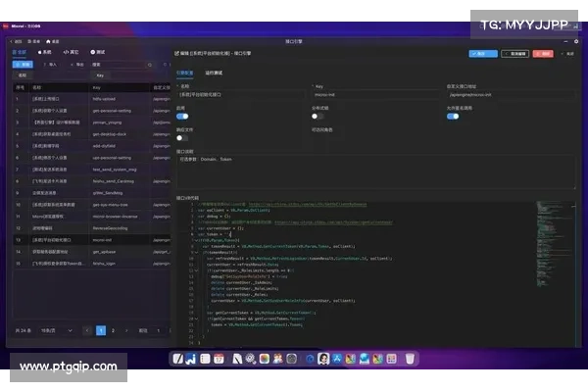Click the 其它 code-brackets category icon
588x392 pixels.
pyautogui.click(x=65, y=53)
